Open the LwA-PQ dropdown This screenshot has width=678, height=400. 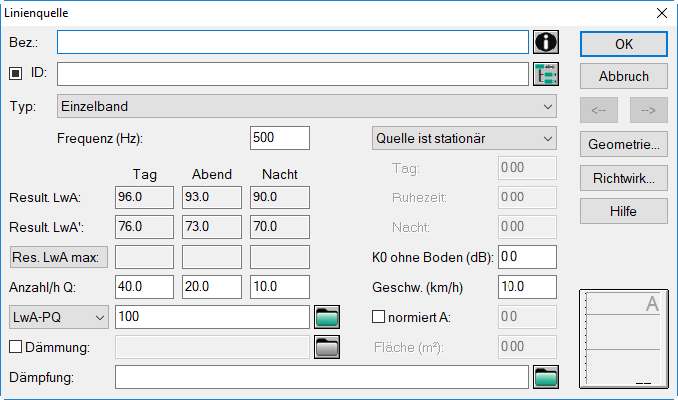coord(59,317)
